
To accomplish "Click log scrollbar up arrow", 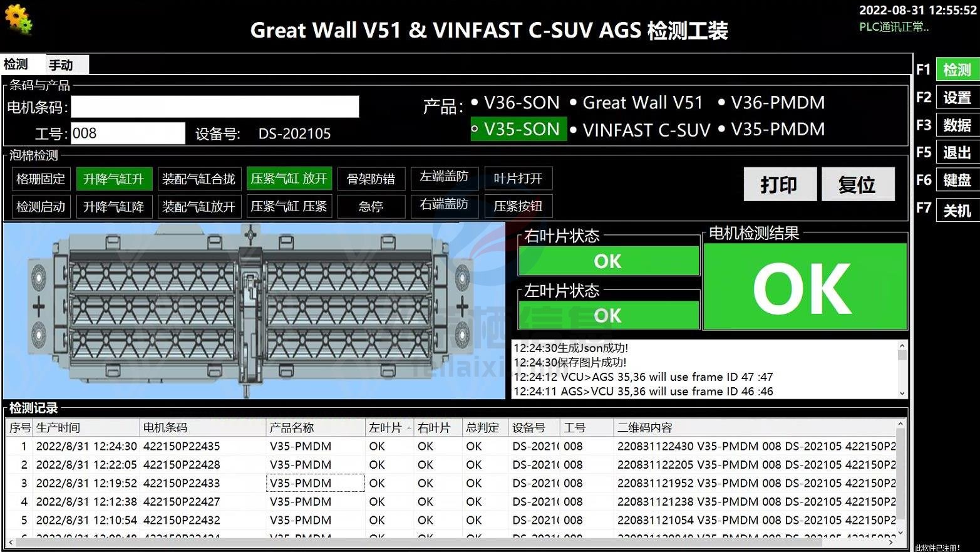I will [902, 346].
